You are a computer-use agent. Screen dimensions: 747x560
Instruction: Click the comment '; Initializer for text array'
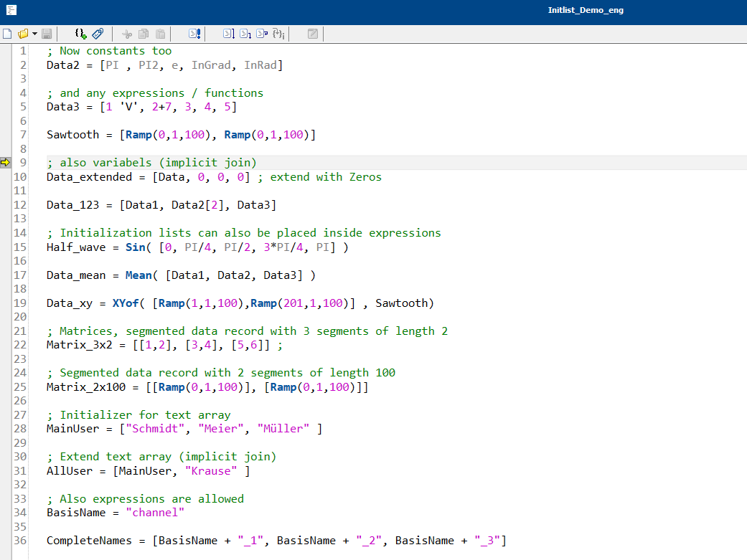pos(138,415)
